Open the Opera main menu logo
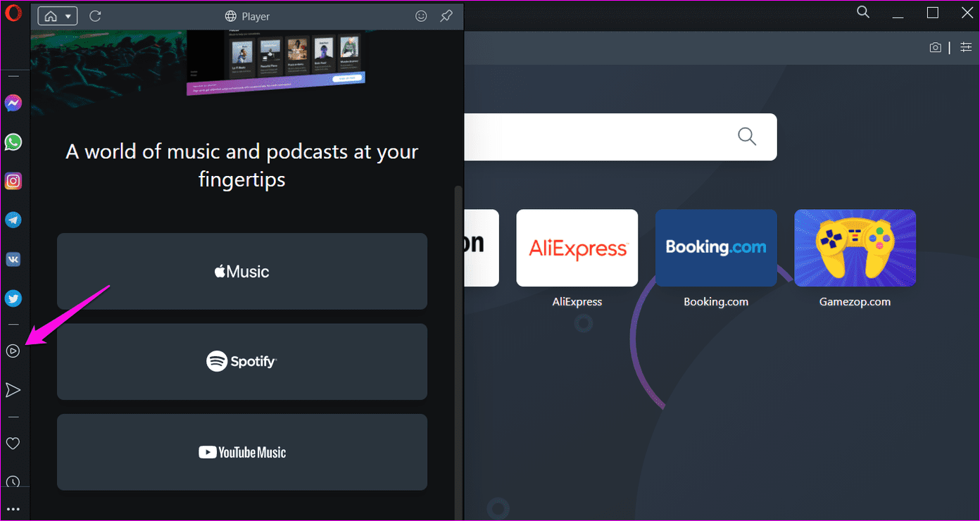The image size is (980, 521). click(13, 13)
